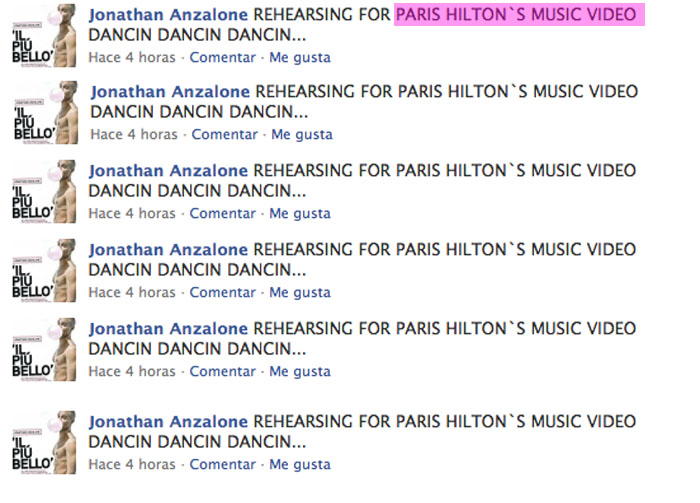Open 'Hace 4 horas' timestamp on fifth post
Viewport: 700px width, 503px height.
click(132, 371)
